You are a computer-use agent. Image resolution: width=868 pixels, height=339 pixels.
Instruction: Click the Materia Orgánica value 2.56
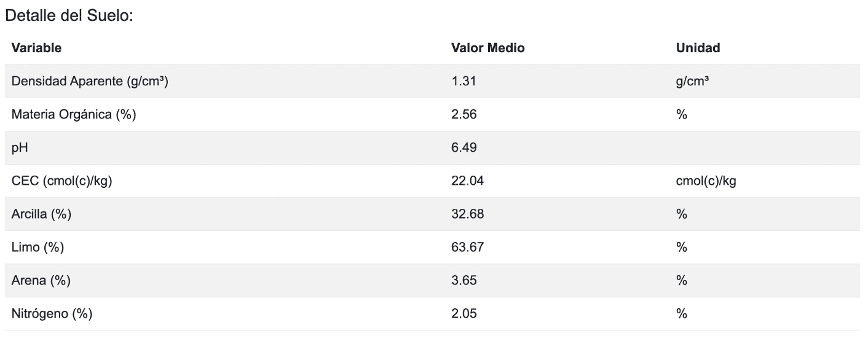pyautogui.click(x=464, y=115)
